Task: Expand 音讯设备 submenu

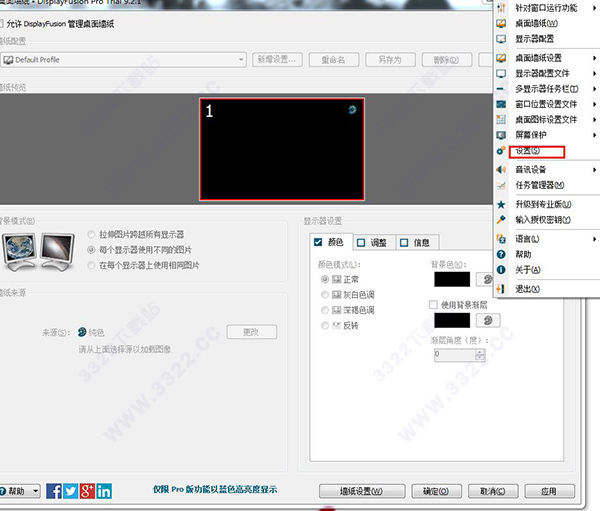Action: click(595, 170)
